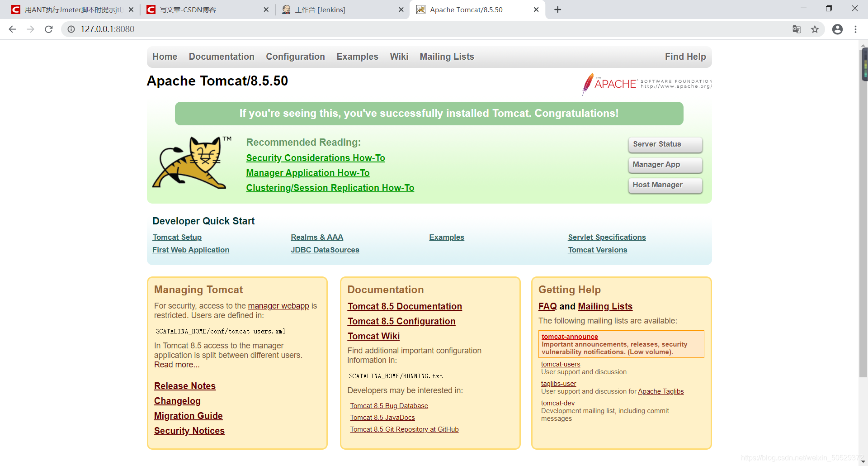The image size is (868, 466).
Task: Open Examples in the top nav
Action: (357, 57)
